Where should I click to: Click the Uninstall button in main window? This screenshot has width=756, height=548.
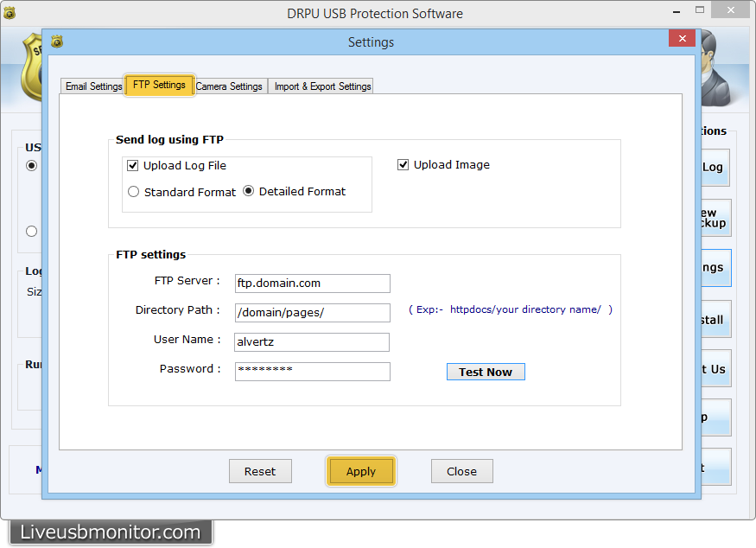coord(716,319)
